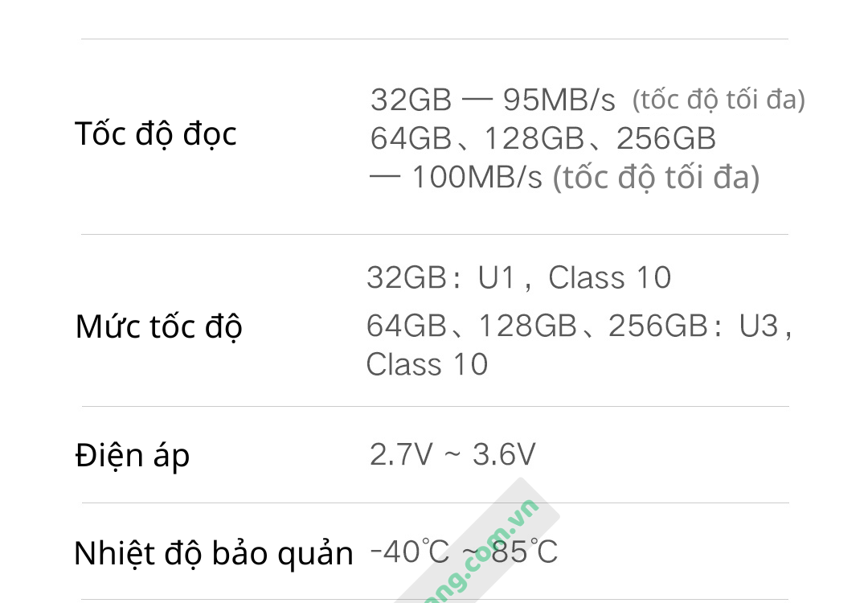The width and height of the screenshot is (868, 603).
Task: Click "32GB" in the Tốc độ đọc row
Action: pos(411,100)
